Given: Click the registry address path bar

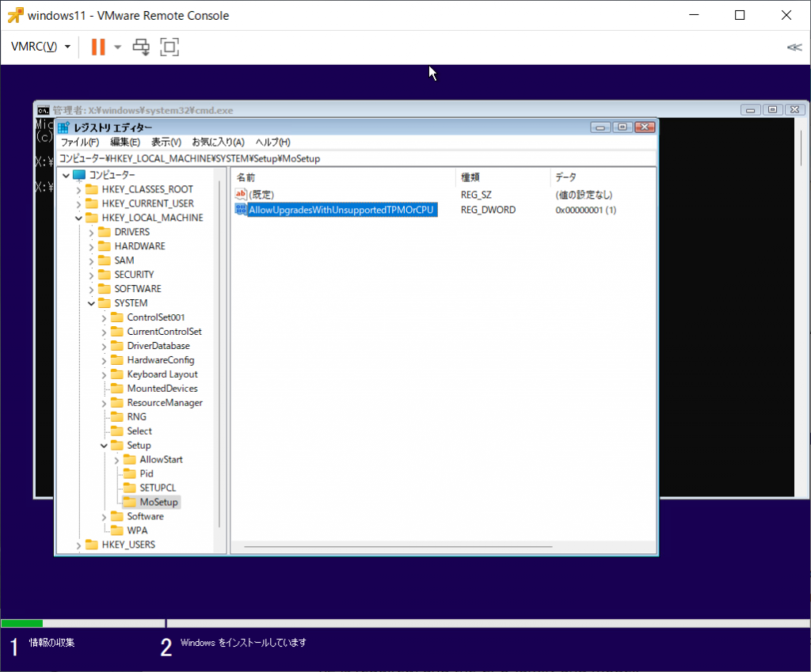Looking at the screenshot, I should pyautogui.click(x=357, y=158).
